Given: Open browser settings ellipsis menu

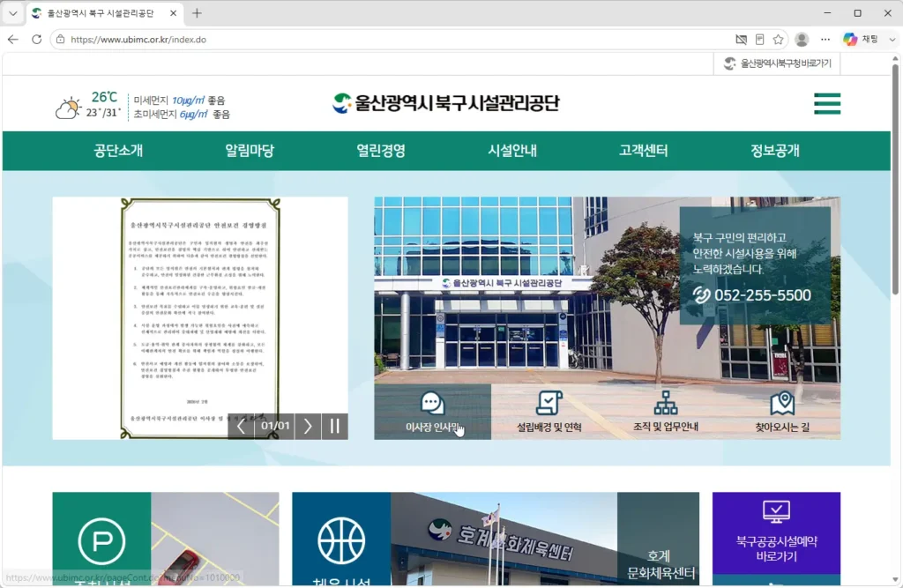Looking at the screenshot, I should pos(825,39).
